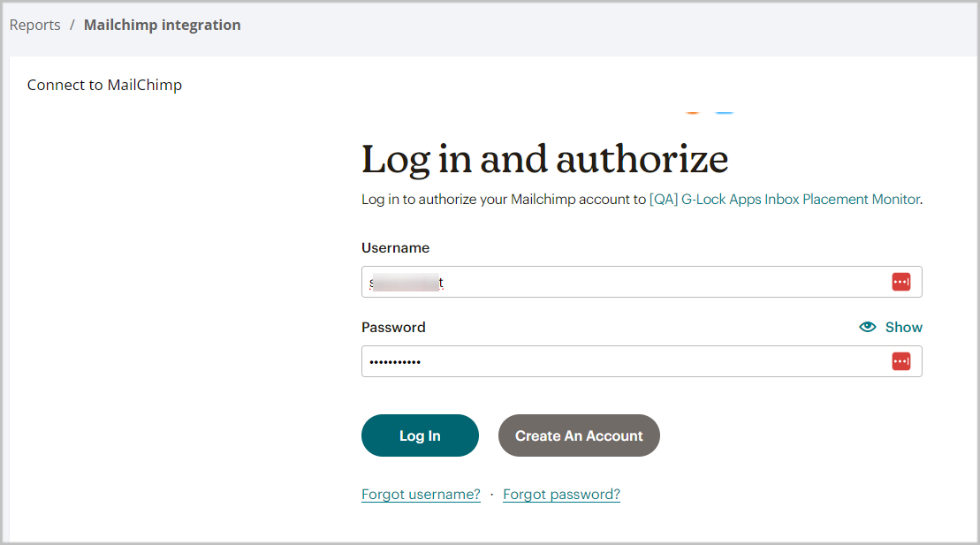The width and height of the screenshot is (980, 545).
Task: Toggle the eye icon to reveal password
Action: click(x=868, y=327)
